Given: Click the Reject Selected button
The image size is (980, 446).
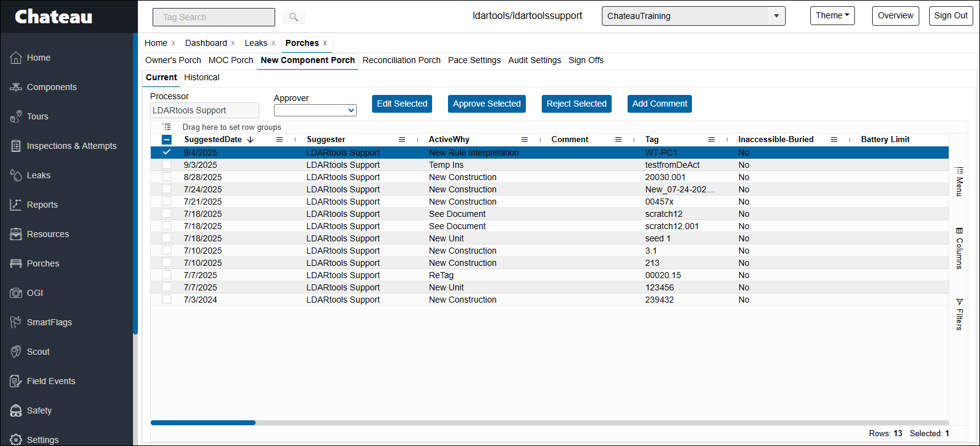Looking at the screenshot, I should (576, 104).
